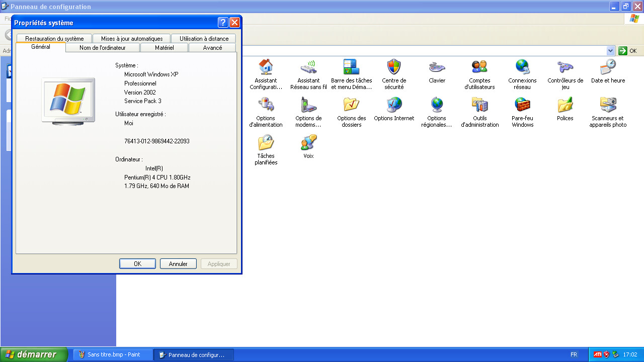The width and height of the screenshot is (644, 362).
Task: Click Panneau de configuration taskbar button
Action: (194, 354)
